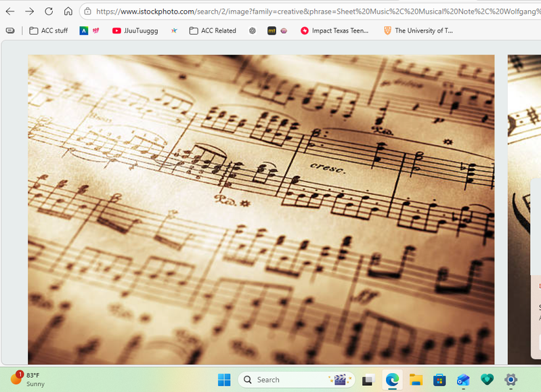Open the pink symbols bookmark icon
The width and height of the screenshot is (541, 392).
(x=95, y=30)
